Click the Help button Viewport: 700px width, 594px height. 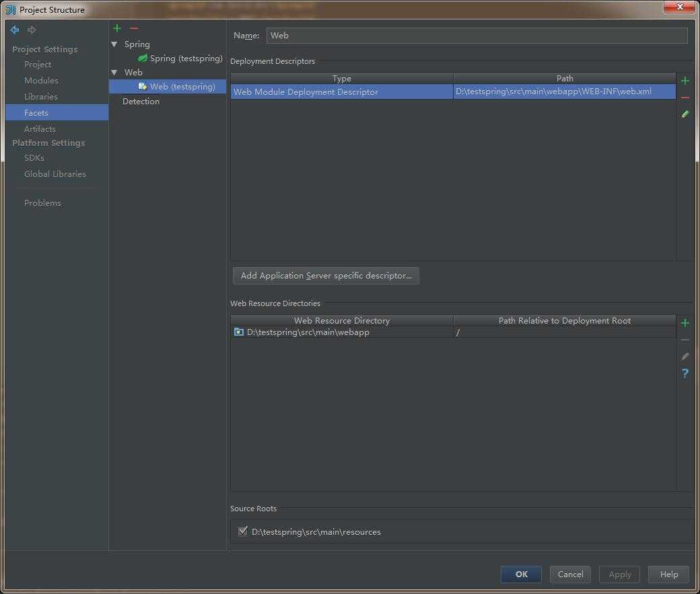668,574
